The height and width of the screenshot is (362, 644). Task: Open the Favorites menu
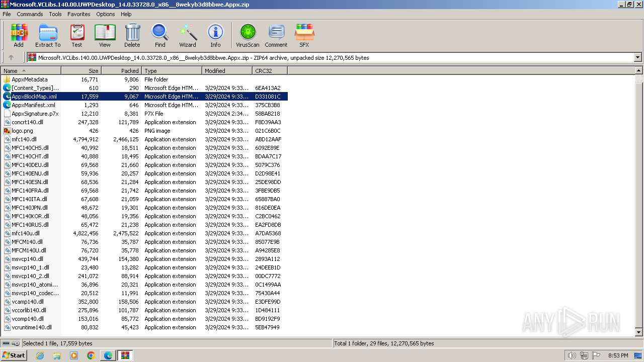[79, 14]
